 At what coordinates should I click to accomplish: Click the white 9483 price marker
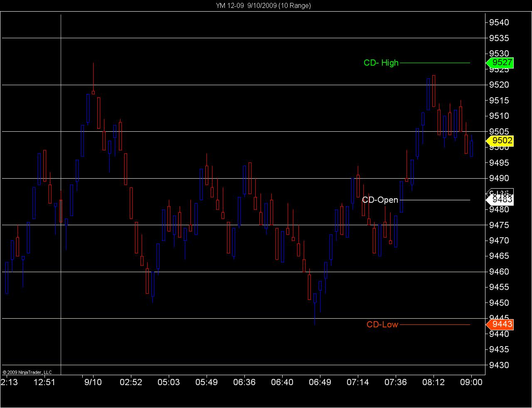[x=500, y=200]
